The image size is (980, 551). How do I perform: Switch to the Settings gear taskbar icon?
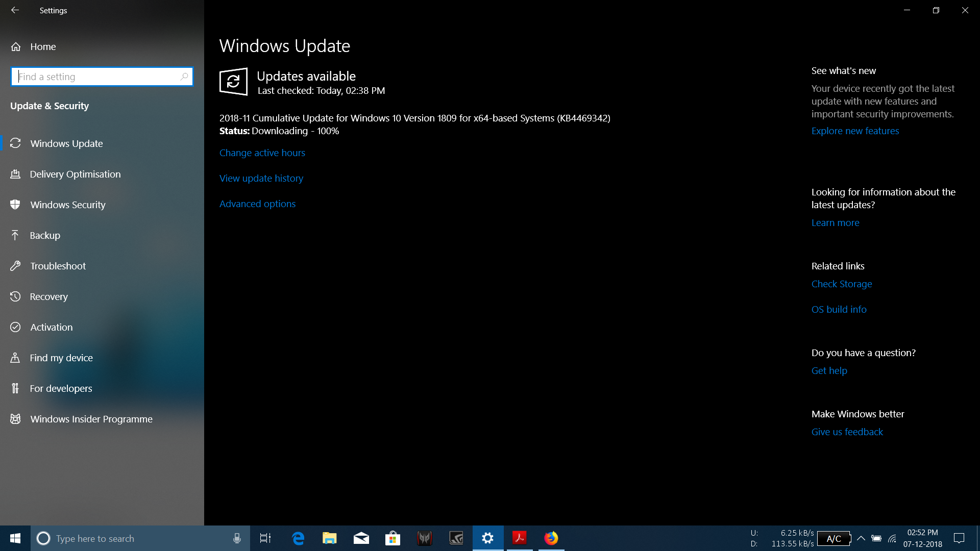[488, 538]
